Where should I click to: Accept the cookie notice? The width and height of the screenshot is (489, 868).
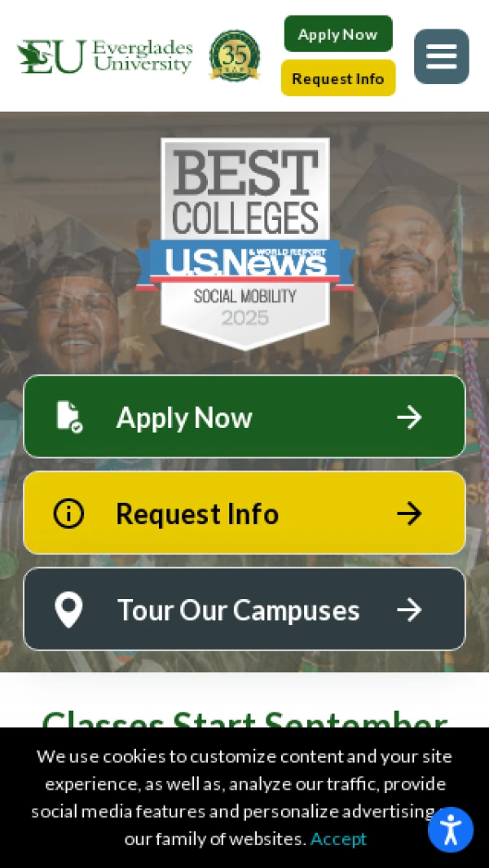pyautogui.click(x=338, y=839)
